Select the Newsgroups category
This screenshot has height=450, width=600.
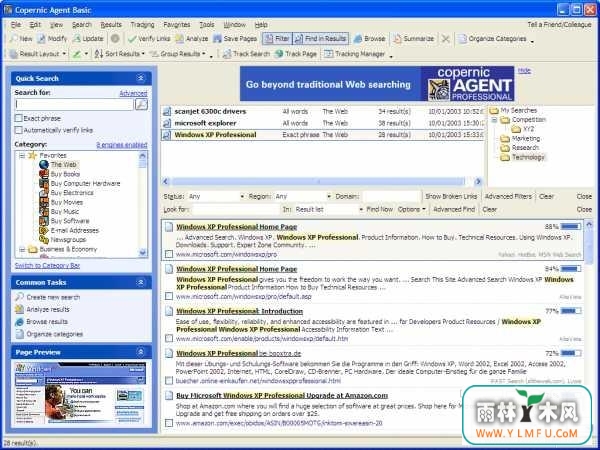pyautogui.click(x=68, y=240)
